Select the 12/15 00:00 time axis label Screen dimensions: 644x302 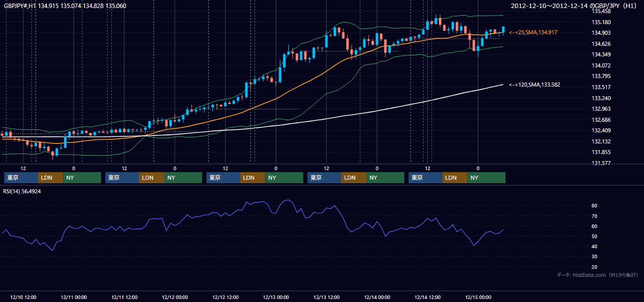coord(478,297)
